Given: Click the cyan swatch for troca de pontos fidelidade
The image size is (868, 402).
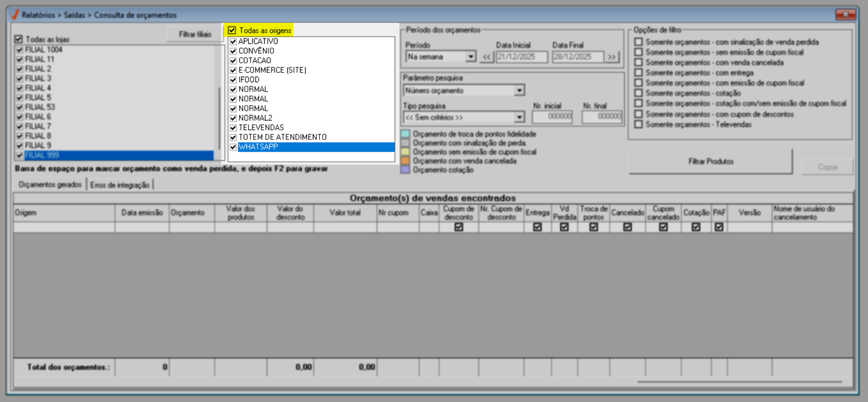Looking at the screenshot, I should click(405, 134).
